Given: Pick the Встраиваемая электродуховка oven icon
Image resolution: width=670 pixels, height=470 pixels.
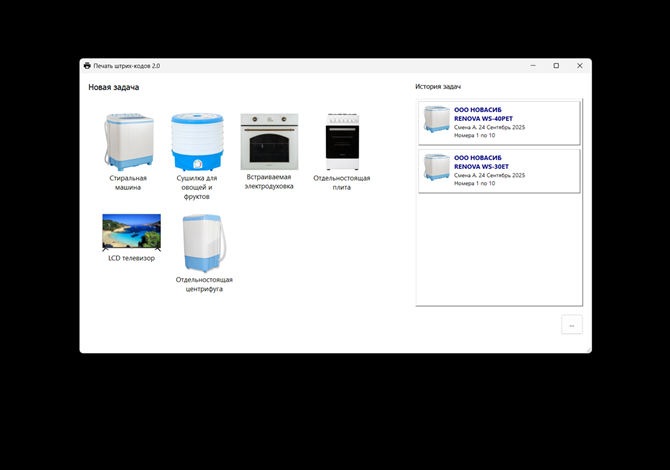Looking at the screenshot, I should 269,142.
